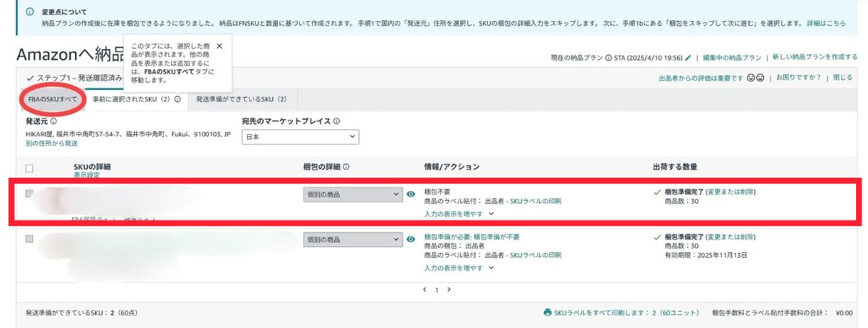This screenshot has height=328, width=868.
Task: Switch to the 事前に選択されたSKU (2) tab
Action: tap(136, 99)
